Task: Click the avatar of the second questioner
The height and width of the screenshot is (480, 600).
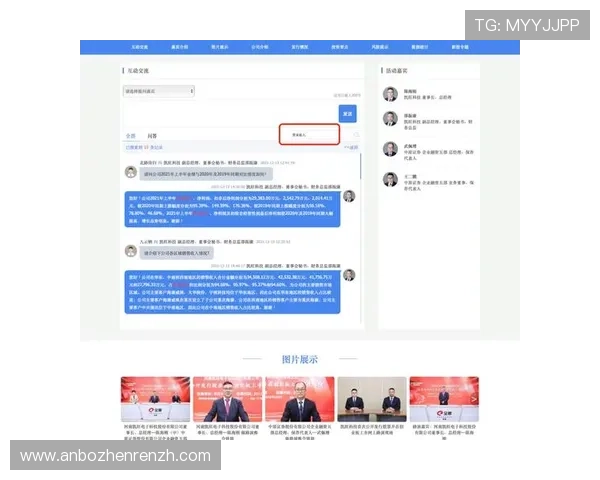Action: [131, 251]
